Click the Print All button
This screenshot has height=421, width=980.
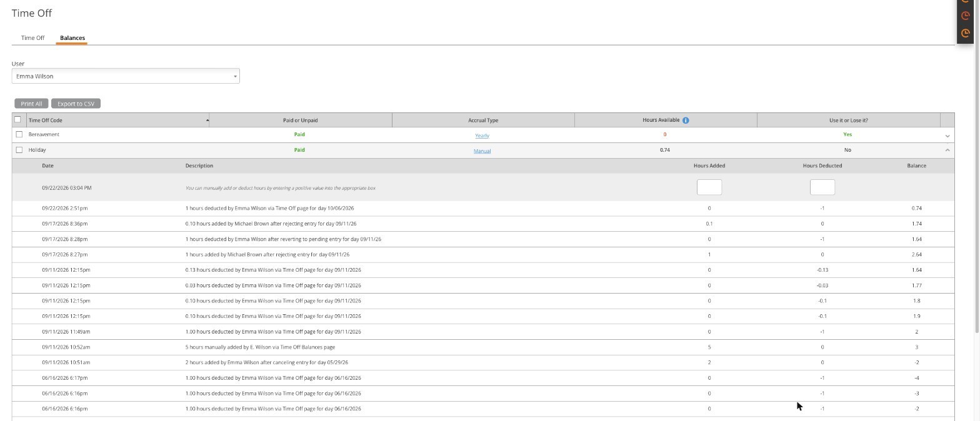point(31,104)
